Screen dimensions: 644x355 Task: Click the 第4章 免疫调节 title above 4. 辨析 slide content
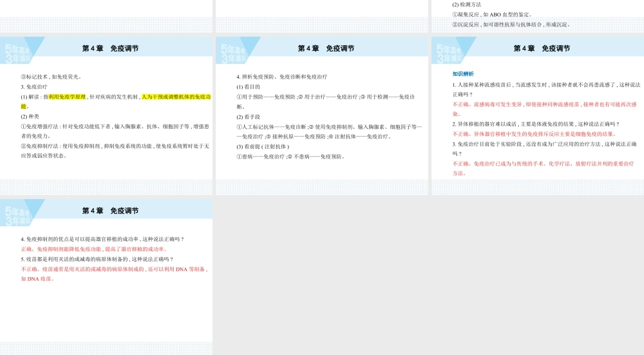[x=326, y=48]
